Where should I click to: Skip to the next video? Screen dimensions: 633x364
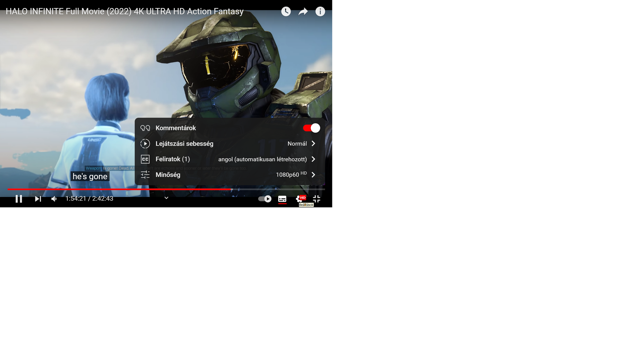38,199
